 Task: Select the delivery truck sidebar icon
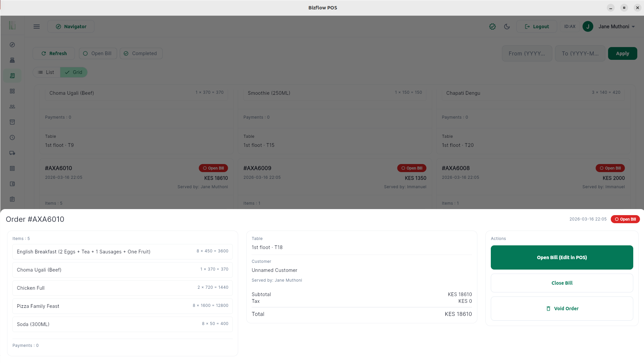tap(12, 153)
